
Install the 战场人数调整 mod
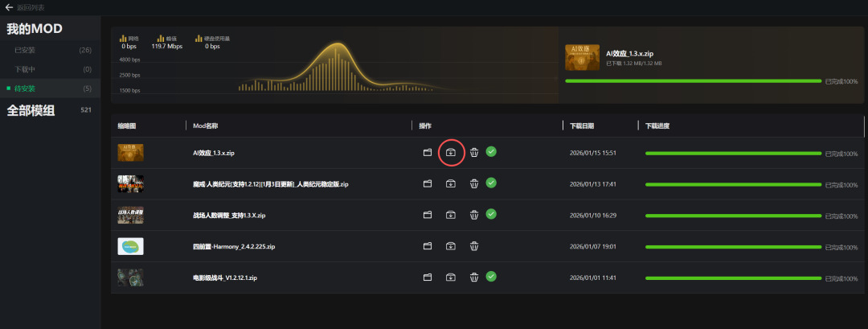[x=451, y=215]
